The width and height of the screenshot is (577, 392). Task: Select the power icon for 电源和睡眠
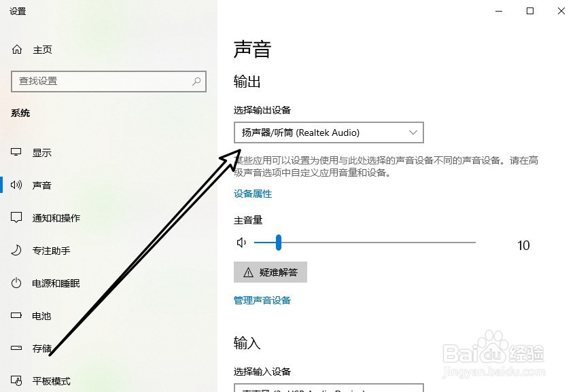click(16, 283)
